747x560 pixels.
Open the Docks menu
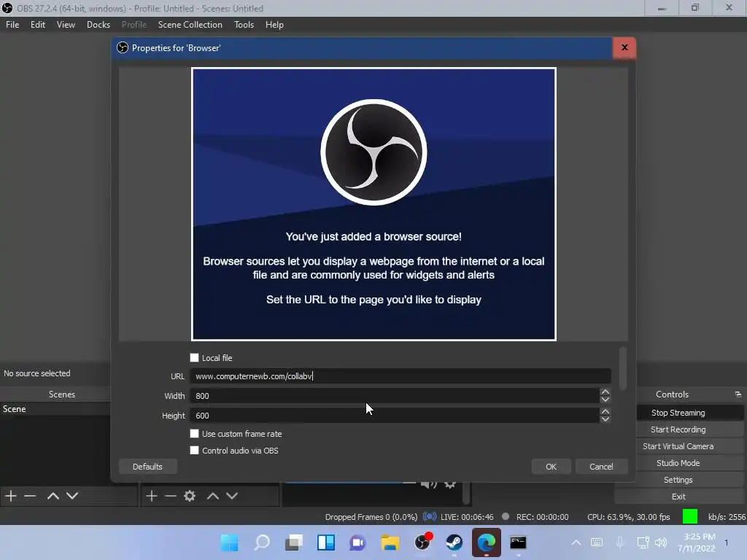pos(98,25)
